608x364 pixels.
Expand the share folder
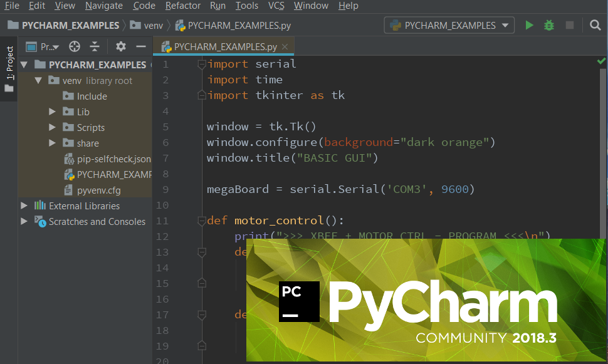[x=53, y=143]
